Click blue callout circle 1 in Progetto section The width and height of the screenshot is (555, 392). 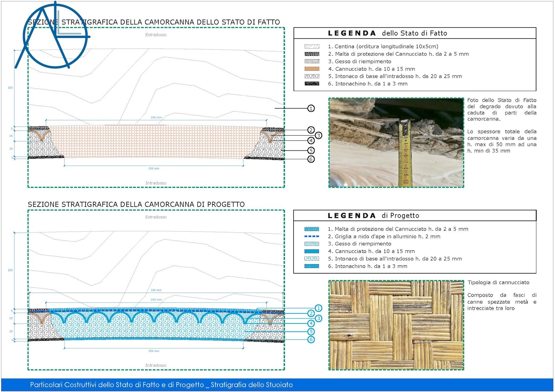tap(318, 308)
